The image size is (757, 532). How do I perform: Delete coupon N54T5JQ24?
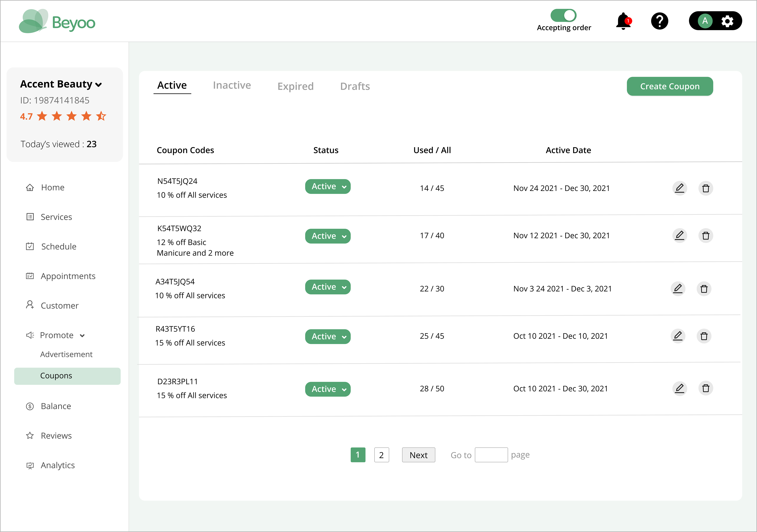pyautogui.click(x=706, y=188)
